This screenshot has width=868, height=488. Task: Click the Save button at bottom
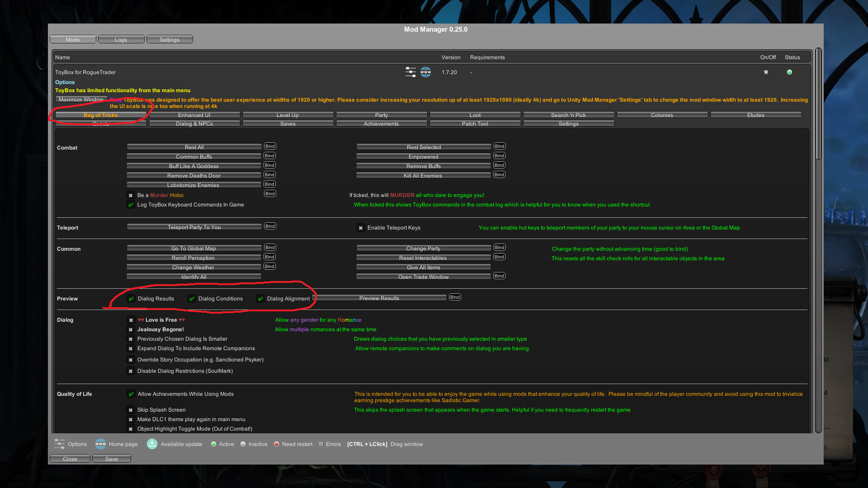111,459
